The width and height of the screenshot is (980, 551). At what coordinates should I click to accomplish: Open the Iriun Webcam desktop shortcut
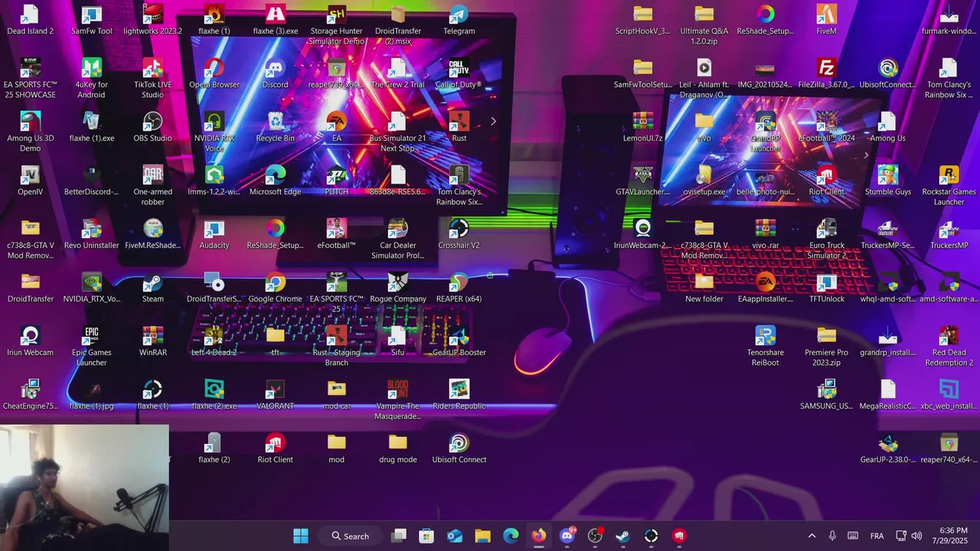pos(30,342)
